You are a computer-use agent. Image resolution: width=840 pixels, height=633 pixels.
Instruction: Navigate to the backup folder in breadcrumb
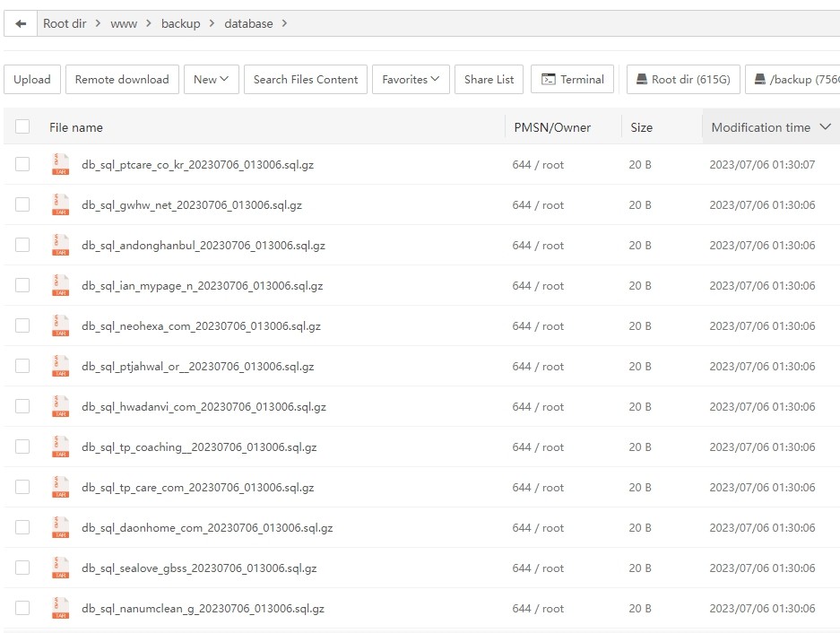[x=180, y=24]
